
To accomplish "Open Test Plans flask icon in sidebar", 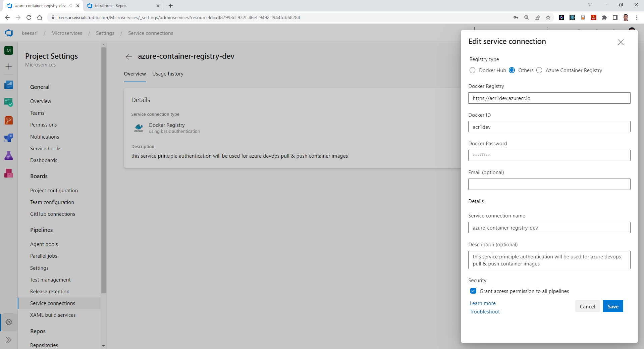I will click(9, 156).
